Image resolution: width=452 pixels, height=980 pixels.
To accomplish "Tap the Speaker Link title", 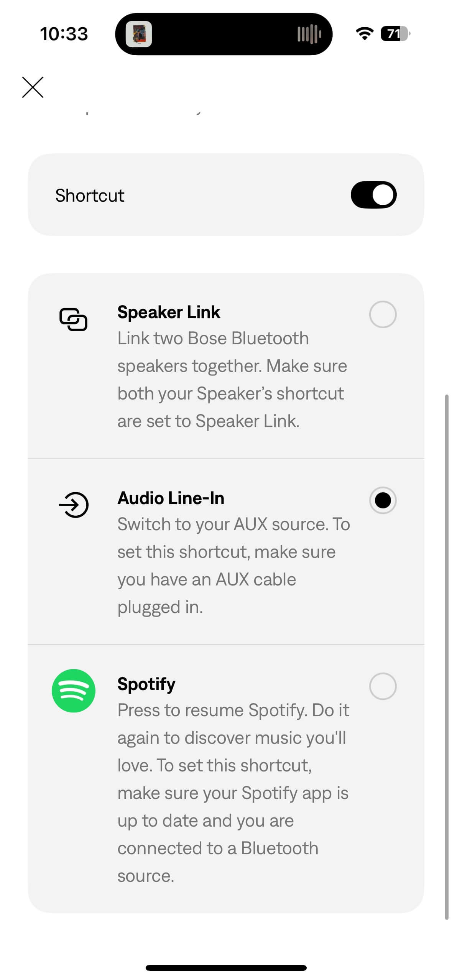I will [x=169, y=312].
